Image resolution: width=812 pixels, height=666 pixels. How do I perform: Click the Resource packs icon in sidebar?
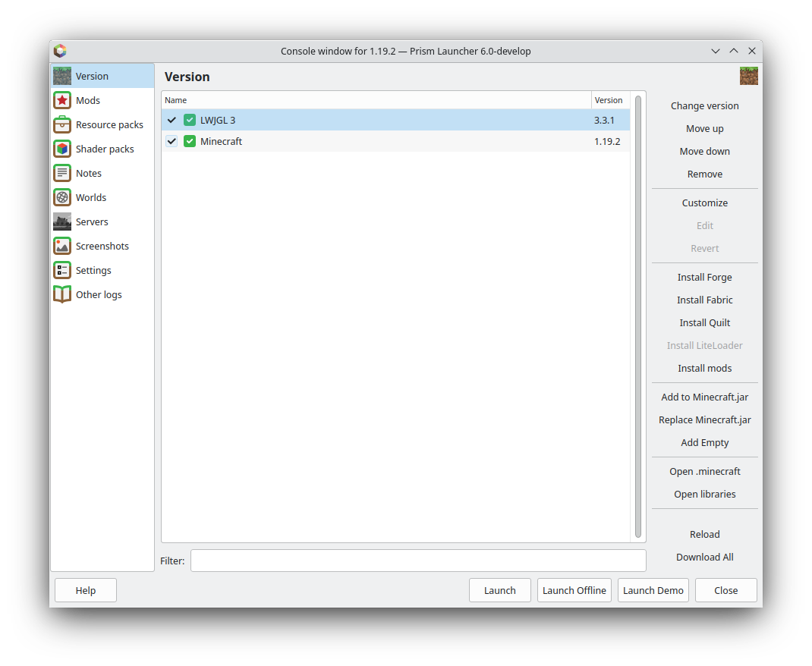click(62, 124)
